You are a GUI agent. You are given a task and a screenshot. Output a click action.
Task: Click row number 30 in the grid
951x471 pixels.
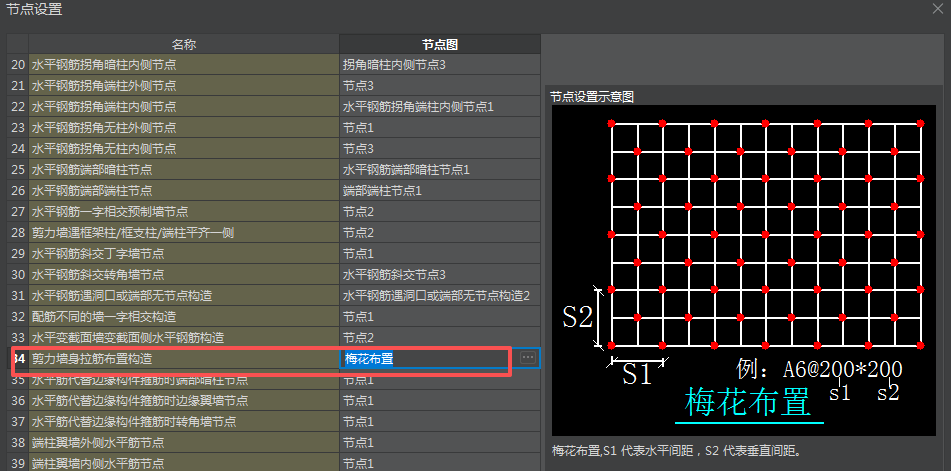click(18, 275)
